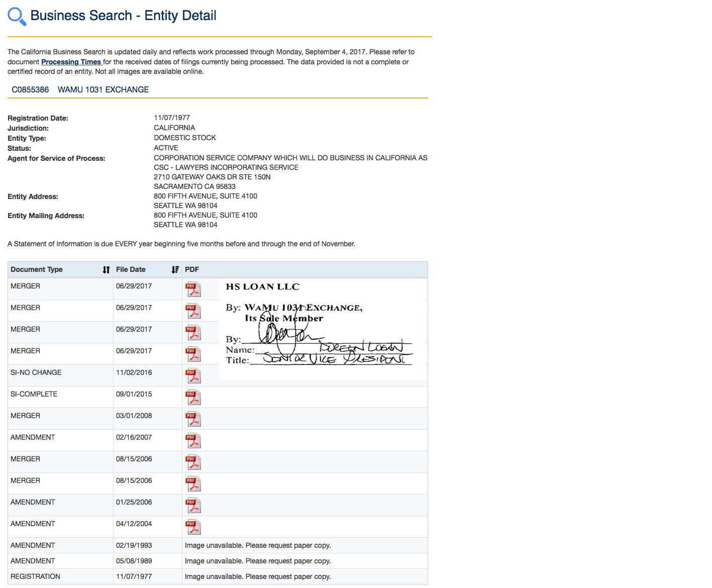This screenshot has width=712, height=588.
Task: Click the Entity Address street line
Action: point(206,196)
